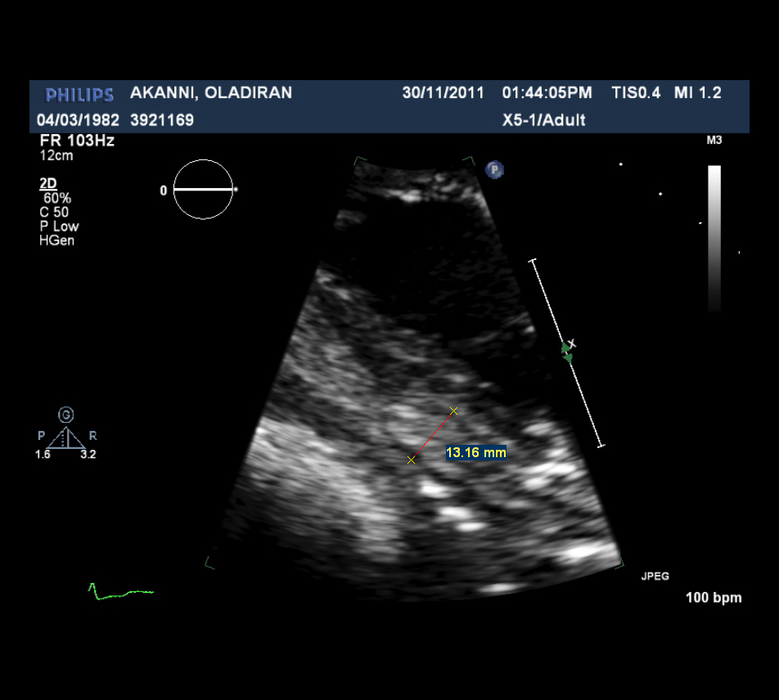The width and height of the screenshot is (779, 700).
Task: Click the 100 bpm heart rate readout
Action: (714, 598)
